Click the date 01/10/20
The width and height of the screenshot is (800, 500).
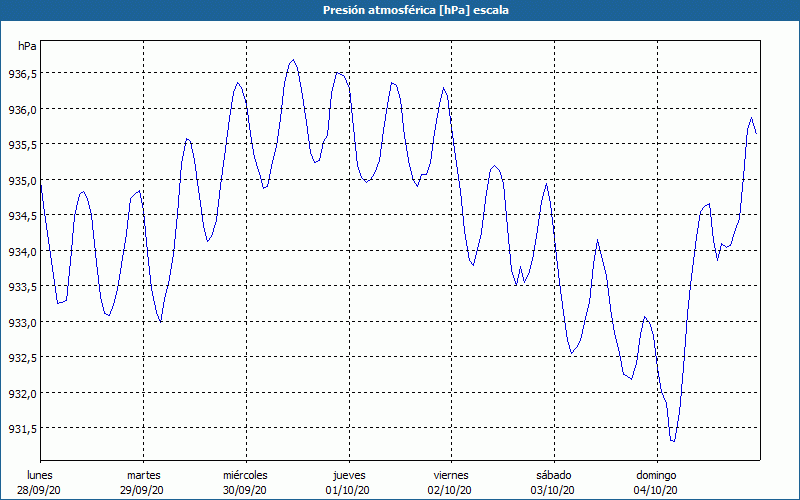(347, 490)
